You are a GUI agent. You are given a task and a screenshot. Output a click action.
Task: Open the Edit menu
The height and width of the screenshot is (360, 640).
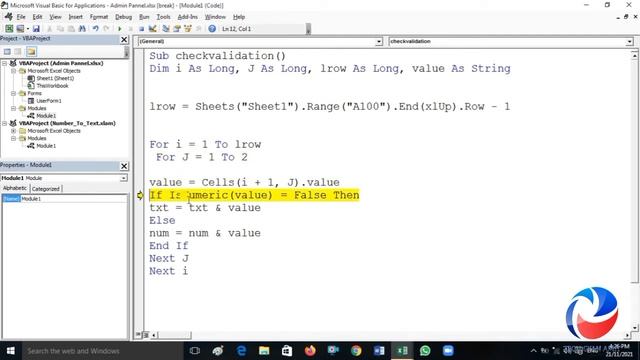(x=37, y=17)
